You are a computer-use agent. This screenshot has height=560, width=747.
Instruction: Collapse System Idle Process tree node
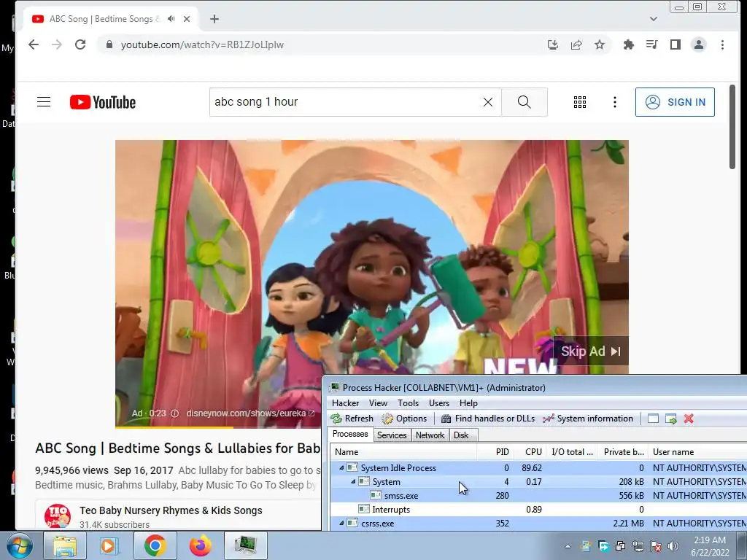click(x=341, y=468)
